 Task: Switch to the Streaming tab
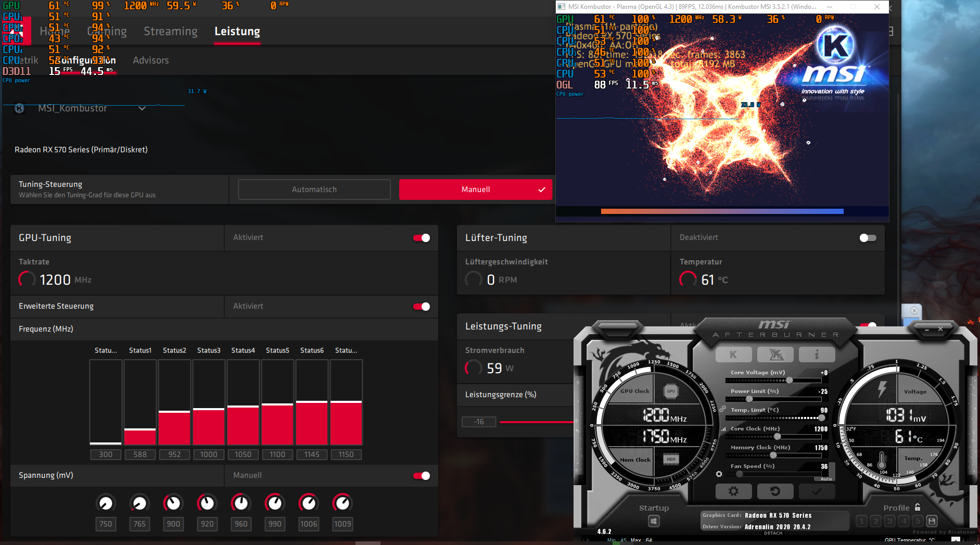tap(170, 31)
